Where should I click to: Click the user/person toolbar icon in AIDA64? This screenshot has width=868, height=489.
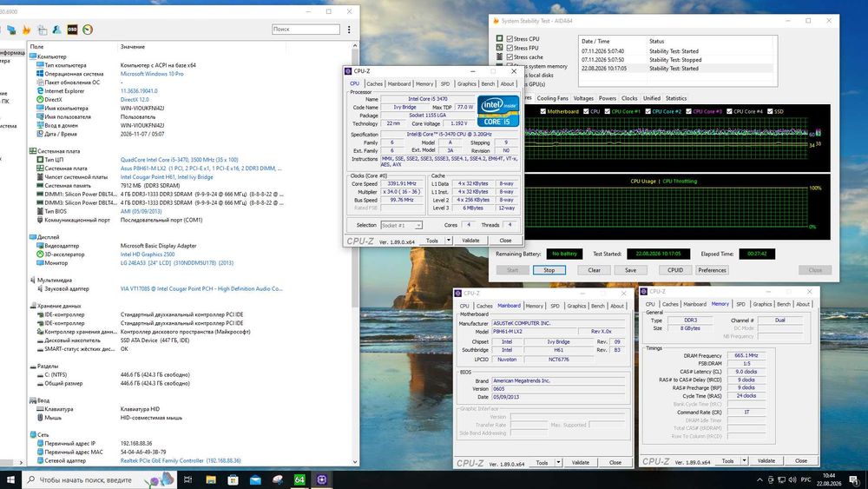56,30
